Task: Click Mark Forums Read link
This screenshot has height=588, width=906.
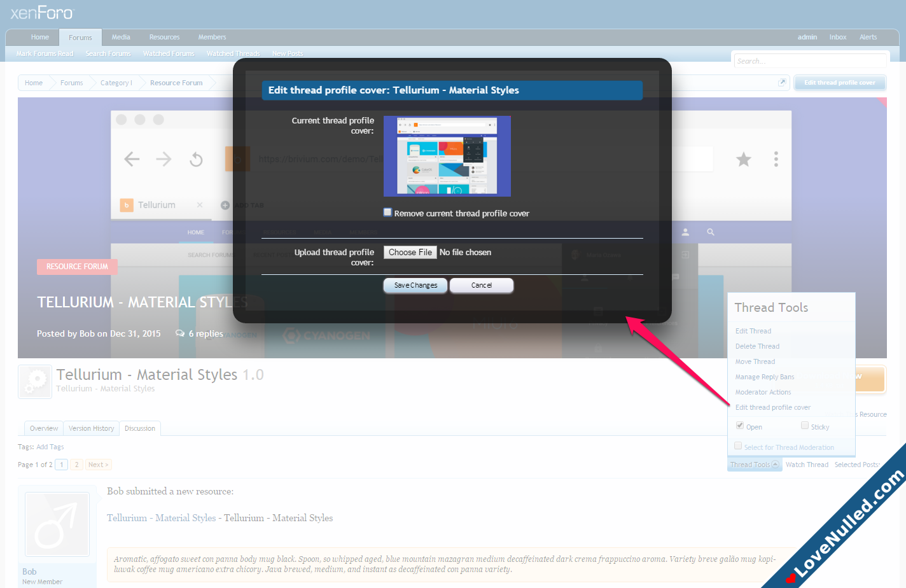Action: point(45,53)
